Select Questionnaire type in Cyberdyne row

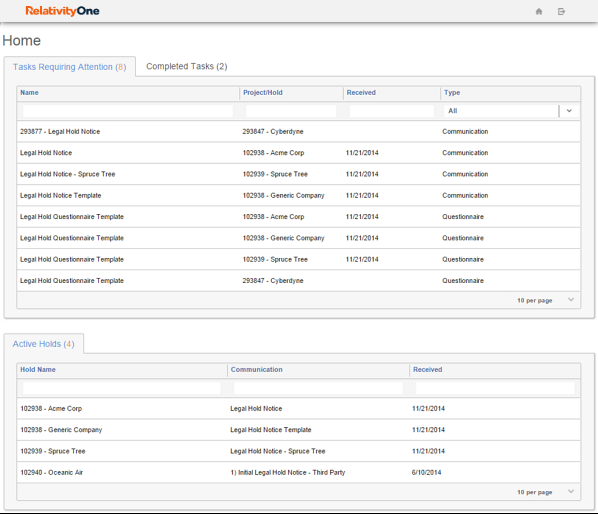[463, 281]
